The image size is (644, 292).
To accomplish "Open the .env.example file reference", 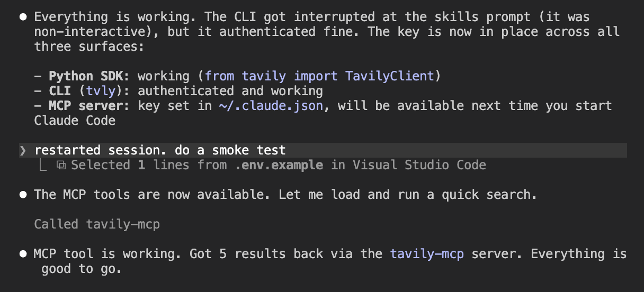I will 279,165.
